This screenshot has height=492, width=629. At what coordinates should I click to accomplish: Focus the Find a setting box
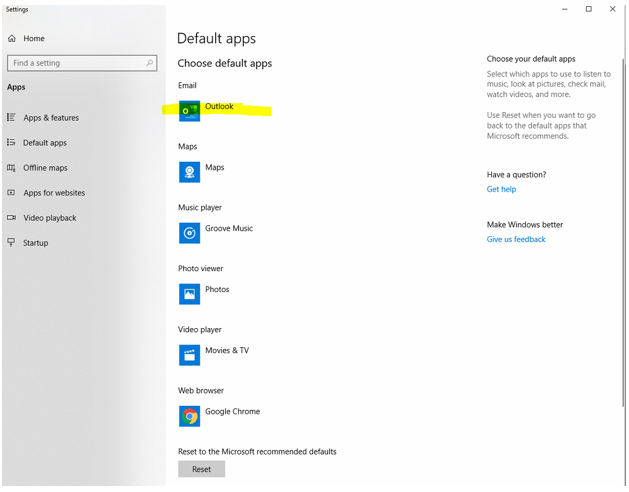[82, 63]
